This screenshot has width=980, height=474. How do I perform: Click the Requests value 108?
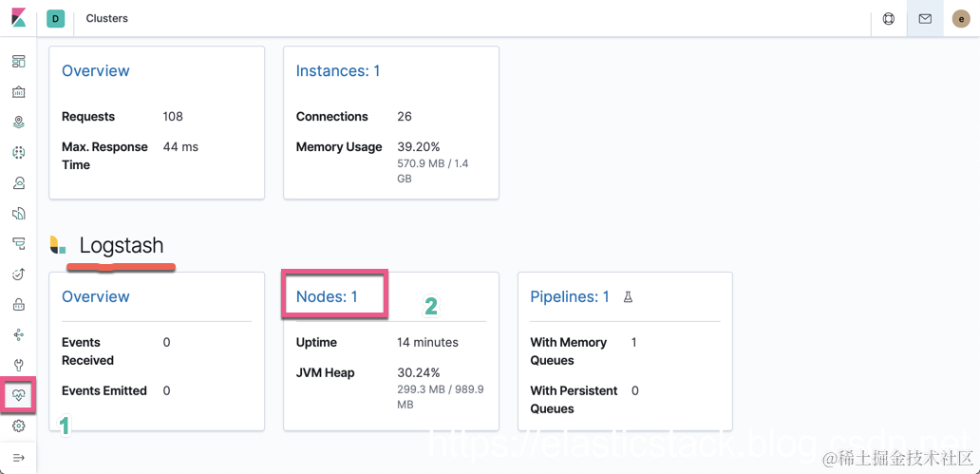pyautogui.click(x=173, y=116)
